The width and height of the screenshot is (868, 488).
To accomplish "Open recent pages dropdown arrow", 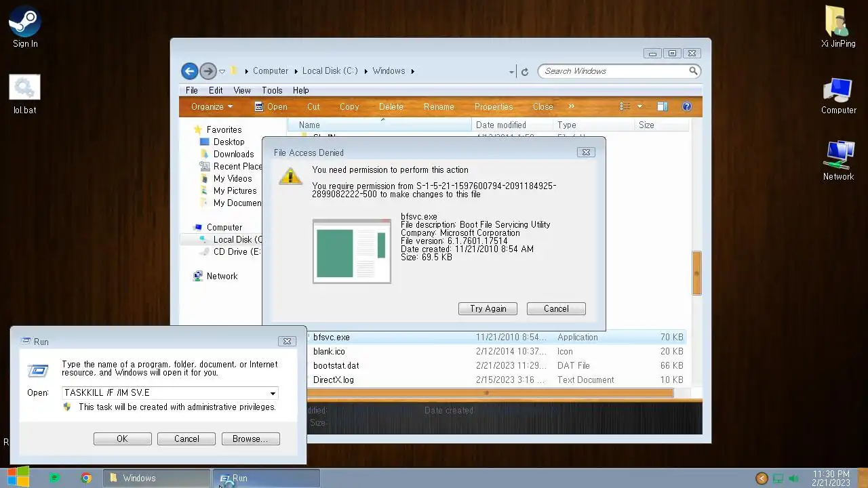I will point(222,71).
